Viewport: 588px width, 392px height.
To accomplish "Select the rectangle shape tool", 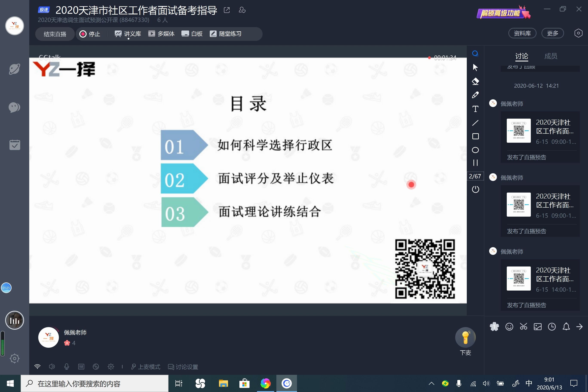I will [x=475, y=136].
